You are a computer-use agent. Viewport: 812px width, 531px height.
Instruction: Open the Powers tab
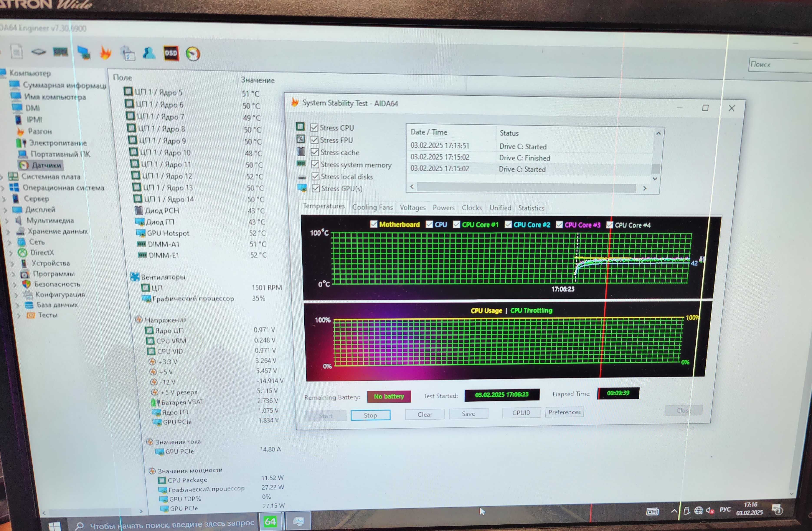[x=444, y=208]
